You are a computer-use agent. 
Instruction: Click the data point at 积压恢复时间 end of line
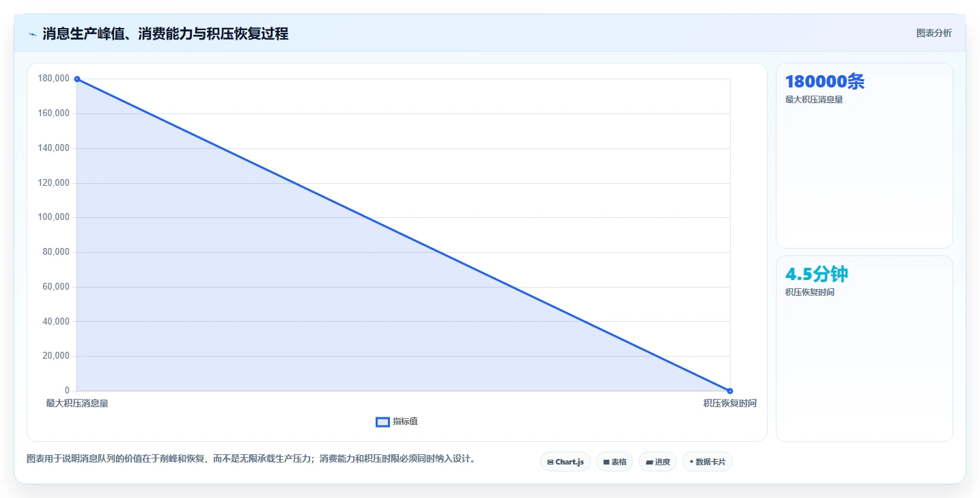tap(730, 391)
